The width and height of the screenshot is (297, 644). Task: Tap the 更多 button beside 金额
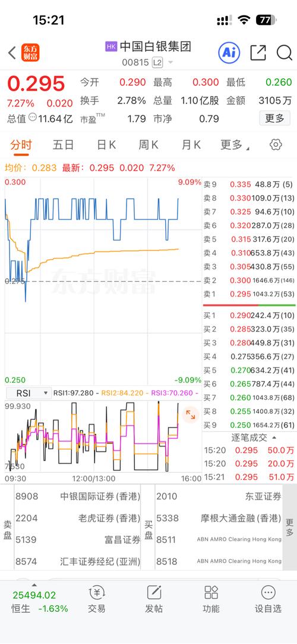274,118
